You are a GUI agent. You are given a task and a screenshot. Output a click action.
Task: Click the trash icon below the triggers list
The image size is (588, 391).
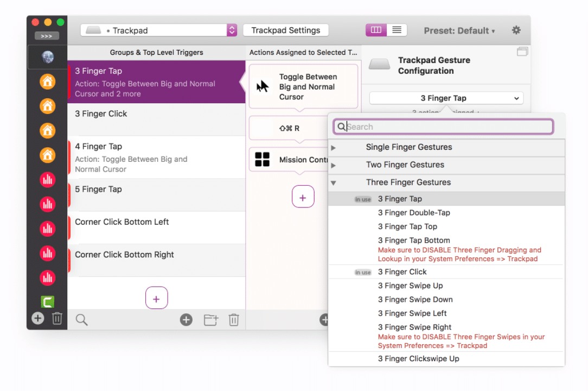click(234, 320)
